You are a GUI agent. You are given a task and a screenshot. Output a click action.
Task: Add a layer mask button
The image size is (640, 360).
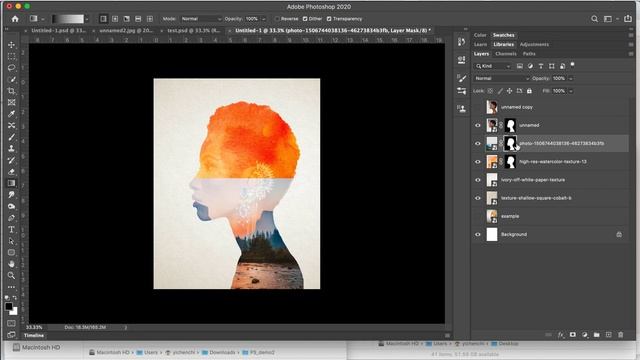tap(573, 335)
